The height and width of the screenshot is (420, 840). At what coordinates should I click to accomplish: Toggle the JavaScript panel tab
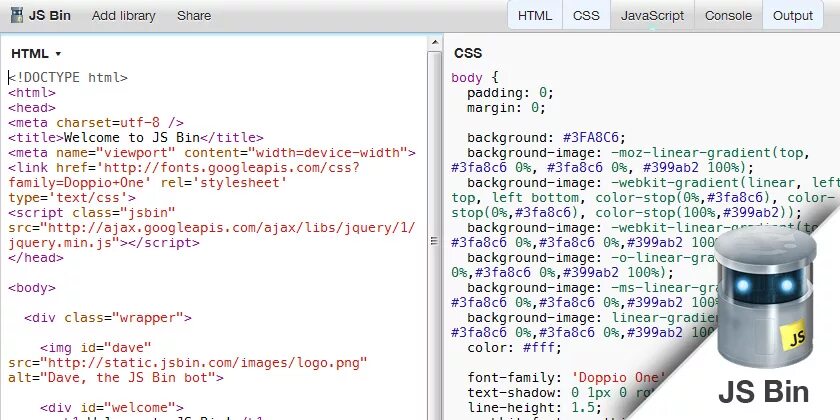point(652,16)
